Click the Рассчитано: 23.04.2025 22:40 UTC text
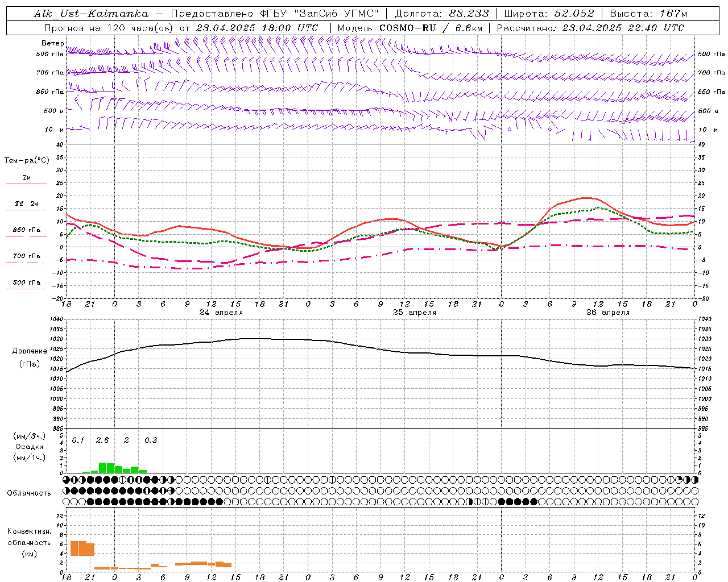Image resolution: width=728 pixels, height=582 pixels. point(590,28)
